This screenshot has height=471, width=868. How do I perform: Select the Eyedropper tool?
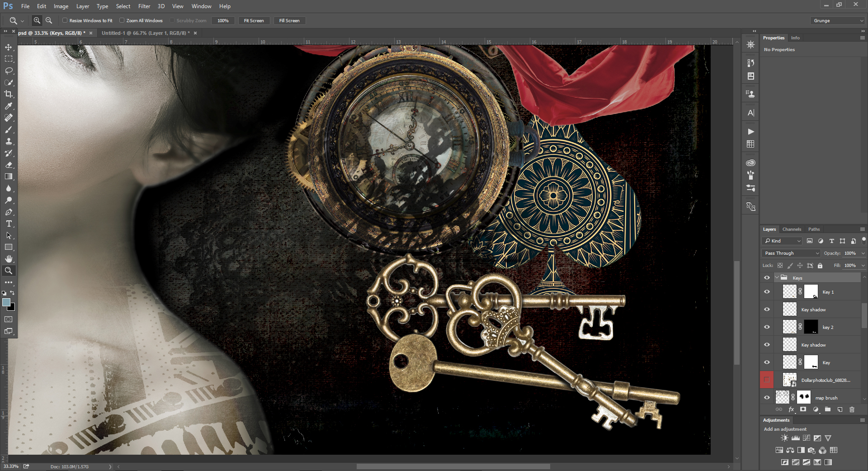[x=9, y=106]
